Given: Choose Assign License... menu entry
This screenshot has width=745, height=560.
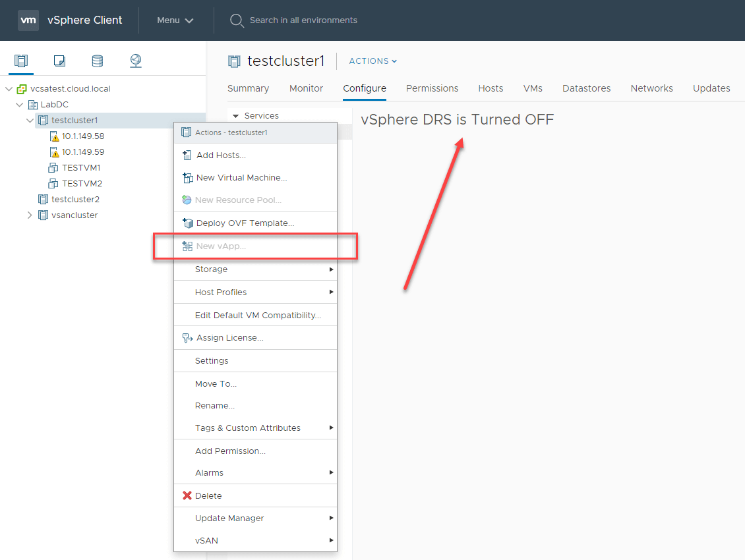Looking at the screenshot, I should click(256, 338).
